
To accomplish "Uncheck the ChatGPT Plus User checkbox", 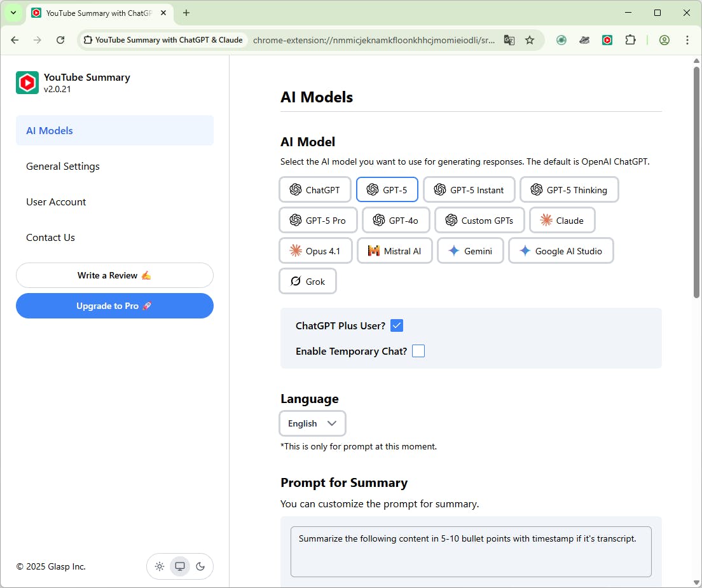I will [397, 325].
